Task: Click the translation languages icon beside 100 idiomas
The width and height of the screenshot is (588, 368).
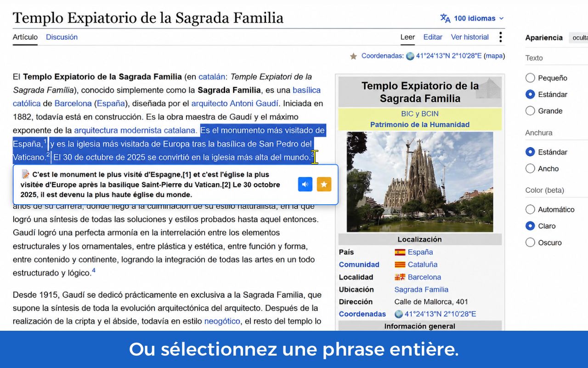Action: (445, 18)
